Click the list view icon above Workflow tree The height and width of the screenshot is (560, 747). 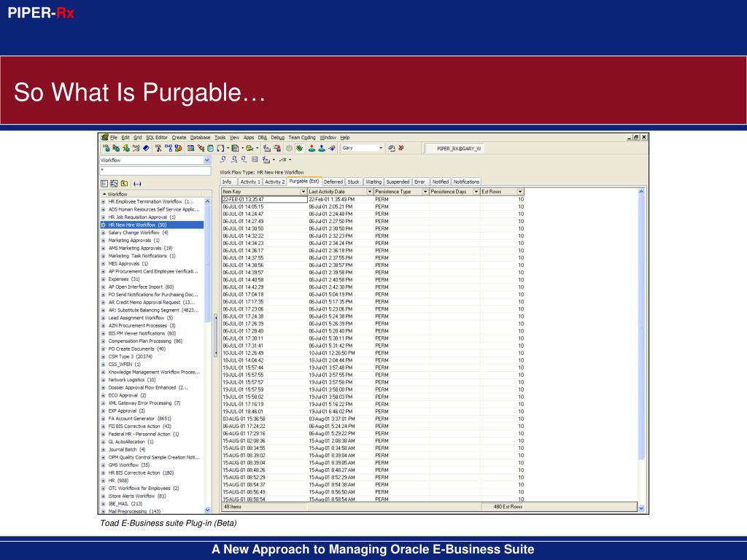pos(104,183)
